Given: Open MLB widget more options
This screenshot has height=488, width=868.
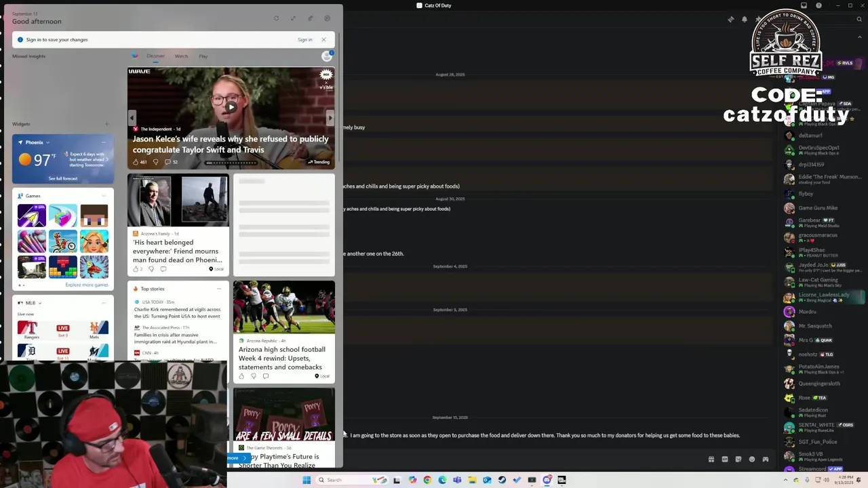Looking at the screenshot, I should [x=104, y=303].
